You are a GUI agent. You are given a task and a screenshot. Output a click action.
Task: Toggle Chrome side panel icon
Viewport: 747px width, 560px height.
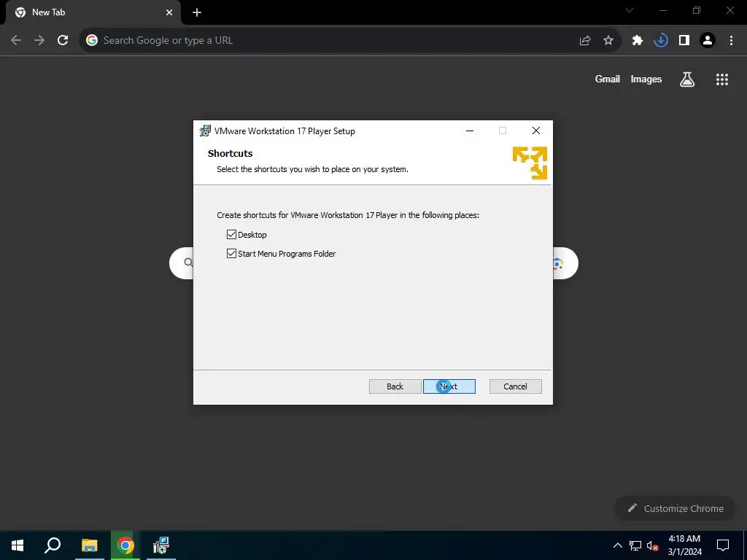pyautogui.click(x=684, y=41)
